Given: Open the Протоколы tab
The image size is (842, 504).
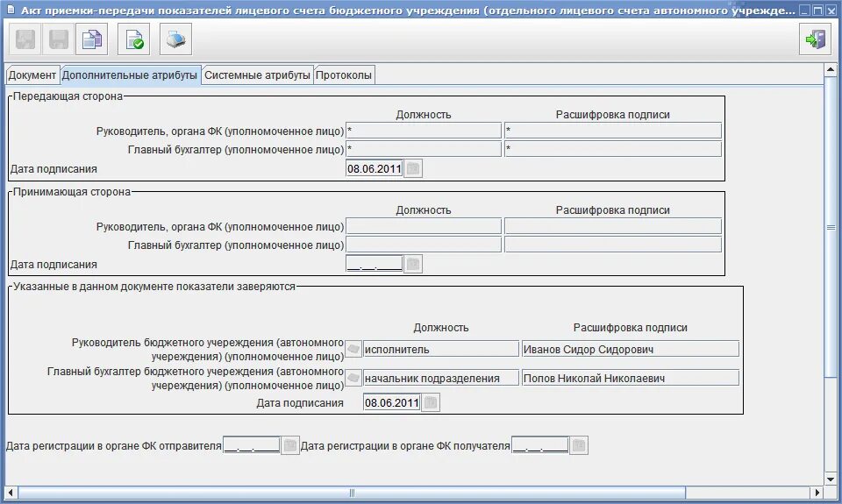Looking at the screenshot, I should (x=344, y=75).
